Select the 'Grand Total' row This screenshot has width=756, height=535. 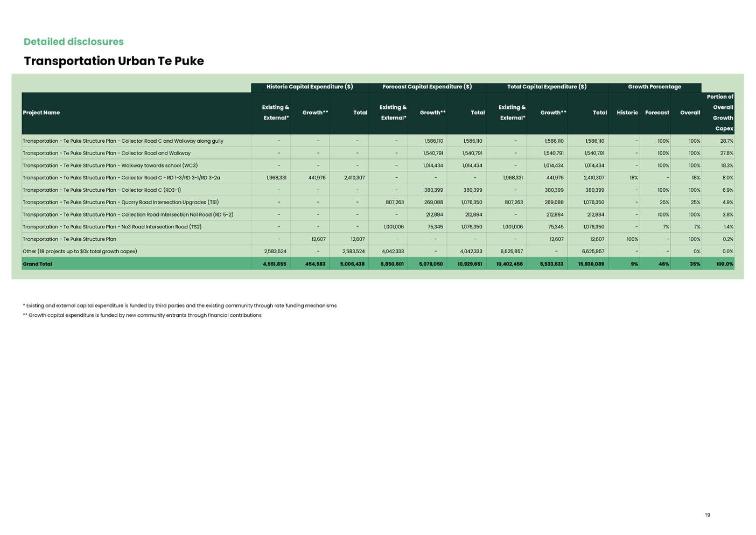pos(37,263)
